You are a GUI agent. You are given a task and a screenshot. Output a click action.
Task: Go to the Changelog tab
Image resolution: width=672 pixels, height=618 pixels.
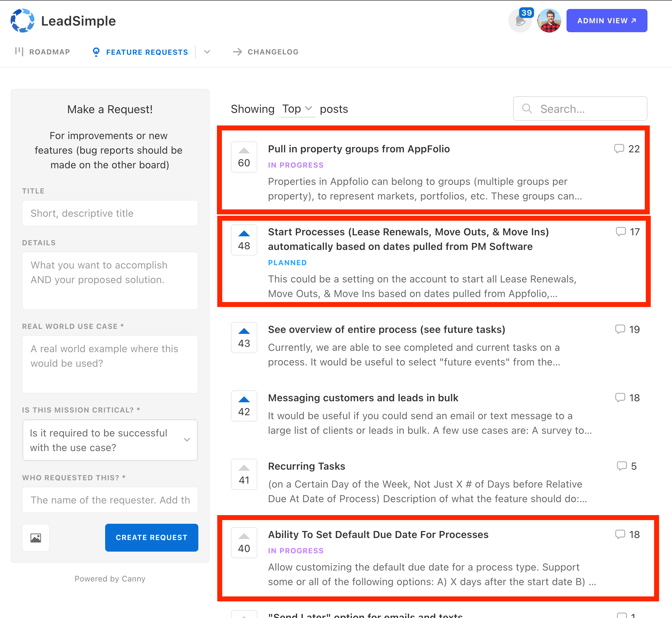tap(266, 52)
